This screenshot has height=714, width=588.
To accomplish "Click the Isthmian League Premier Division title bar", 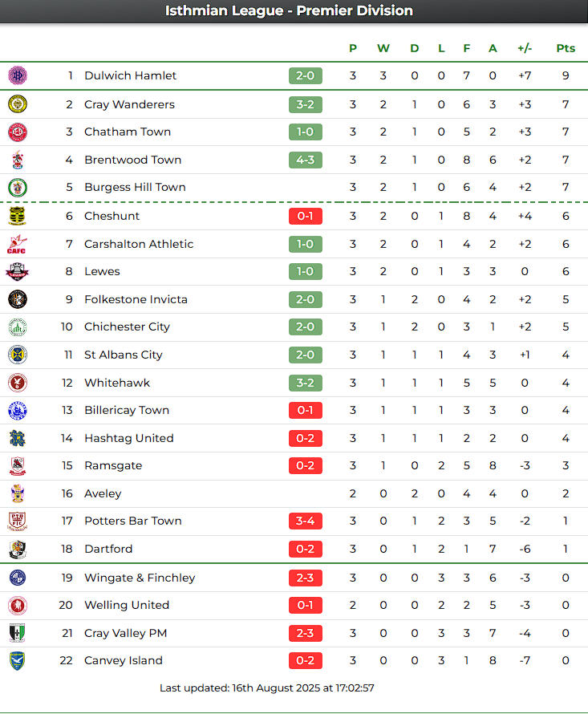I will coord(294,11).
